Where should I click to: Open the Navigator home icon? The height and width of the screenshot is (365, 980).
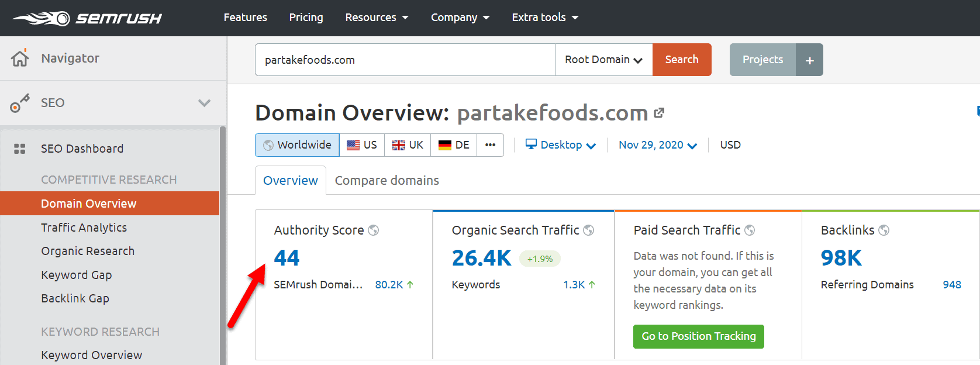coord(20,58)
